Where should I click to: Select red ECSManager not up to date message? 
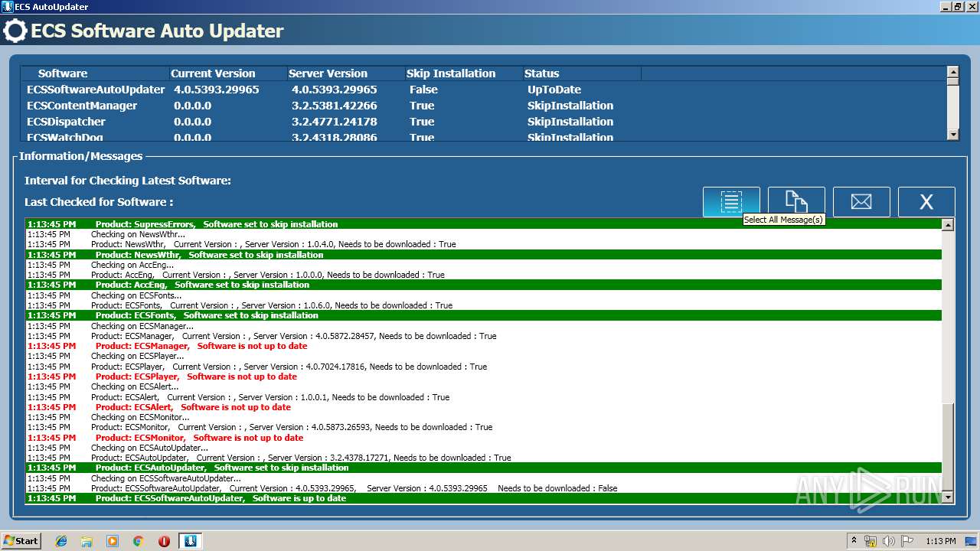[x=484, y=346]
